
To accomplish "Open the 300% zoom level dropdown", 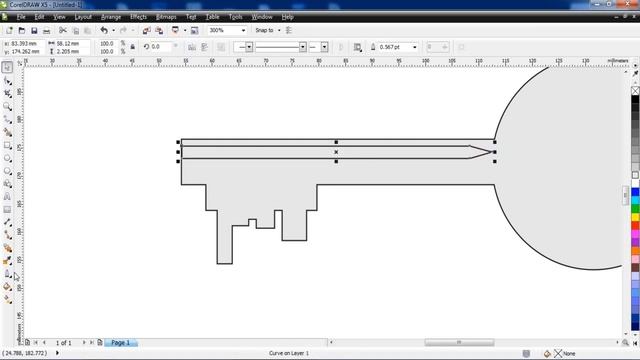I will click(243, 30).
